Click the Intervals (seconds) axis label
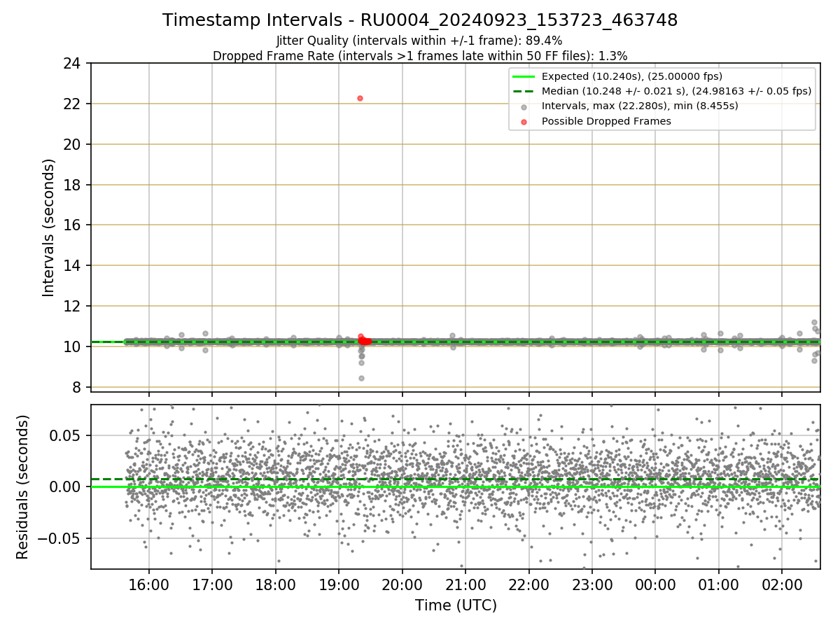The height and width of the screenshot is (630, 840). point(49,227)
